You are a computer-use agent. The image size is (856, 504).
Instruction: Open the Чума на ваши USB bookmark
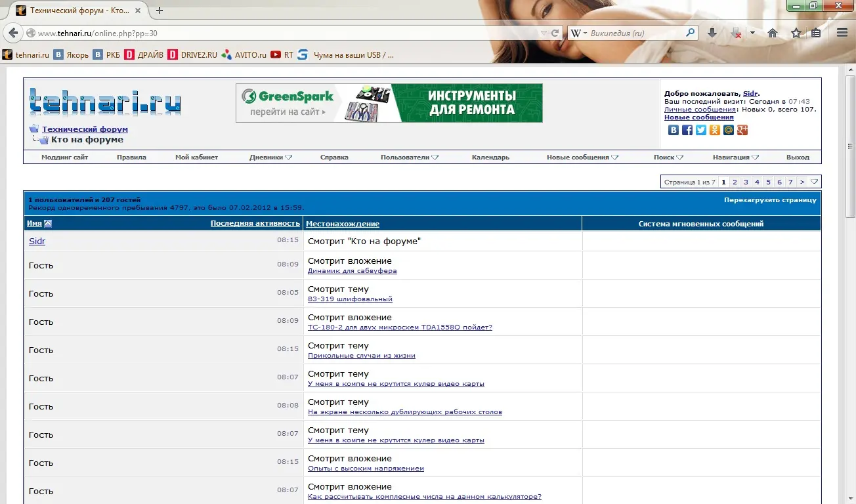coord(346,55)
